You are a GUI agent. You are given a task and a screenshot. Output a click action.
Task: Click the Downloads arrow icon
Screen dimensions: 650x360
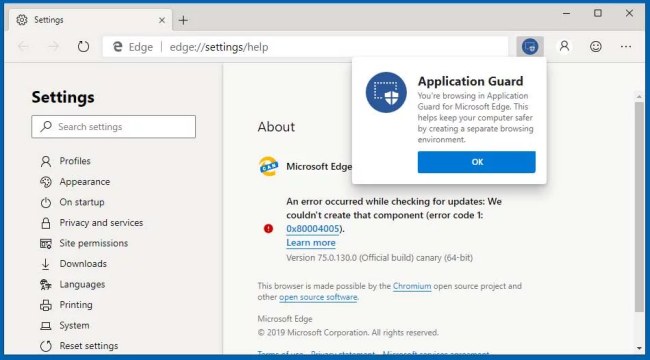46,264
